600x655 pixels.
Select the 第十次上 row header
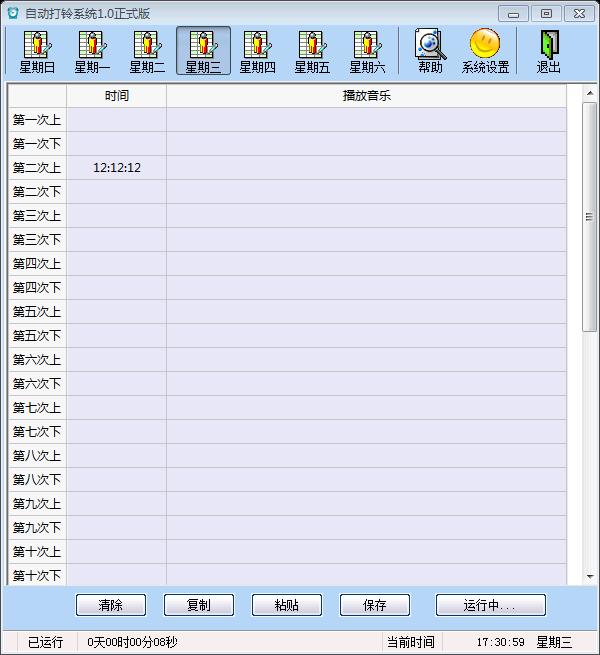(37, 552)
